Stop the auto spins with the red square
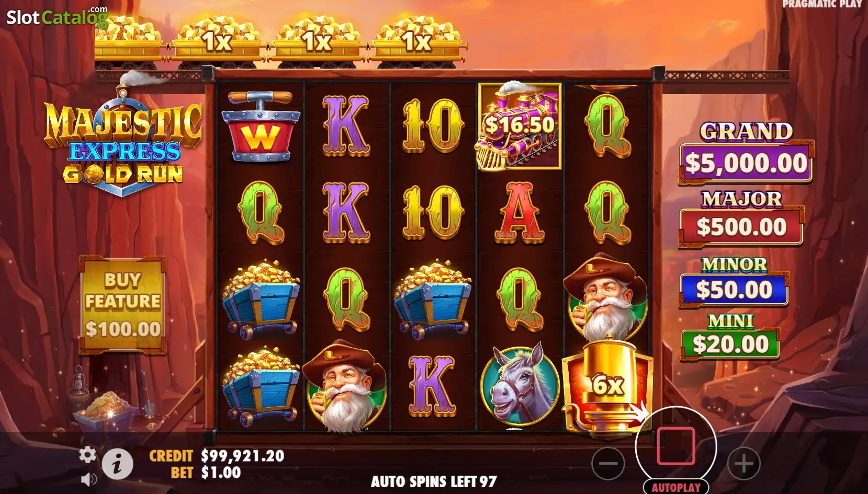Image resolution: width=868 pixels, height=494 pixels. point(675,446)
